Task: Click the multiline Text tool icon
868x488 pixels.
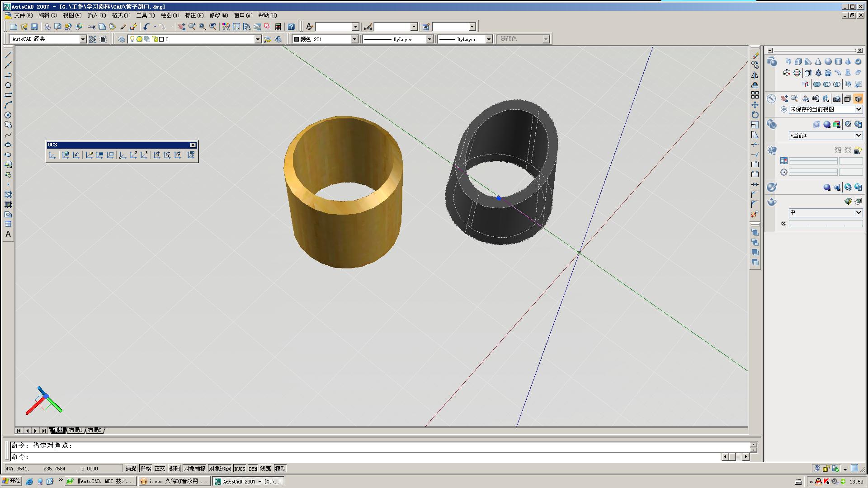Action: (x=8, y=234)
